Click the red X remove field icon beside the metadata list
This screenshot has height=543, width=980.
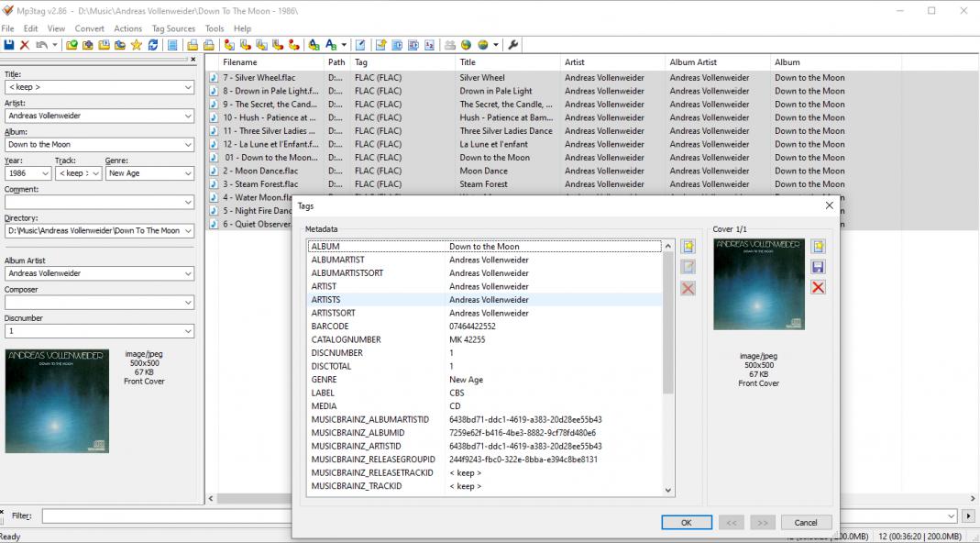688,288
